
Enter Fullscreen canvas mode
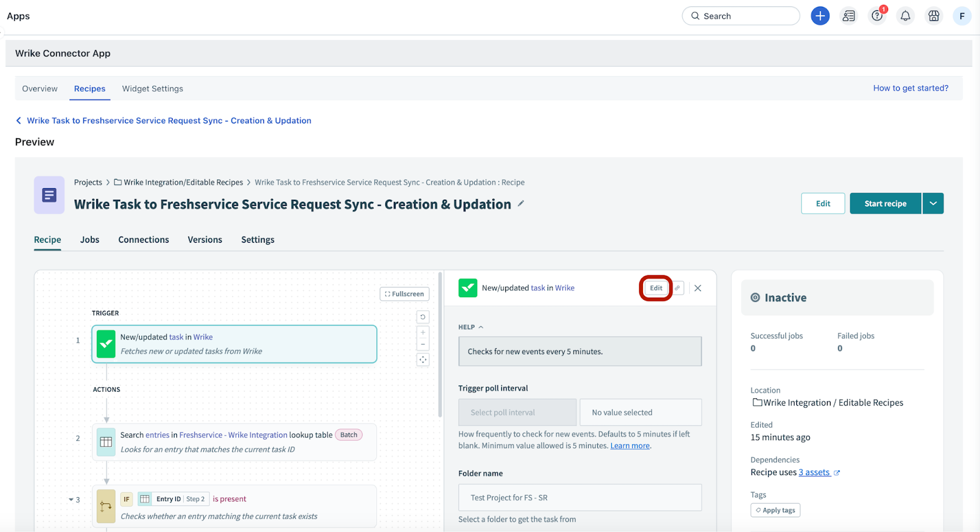404,294
